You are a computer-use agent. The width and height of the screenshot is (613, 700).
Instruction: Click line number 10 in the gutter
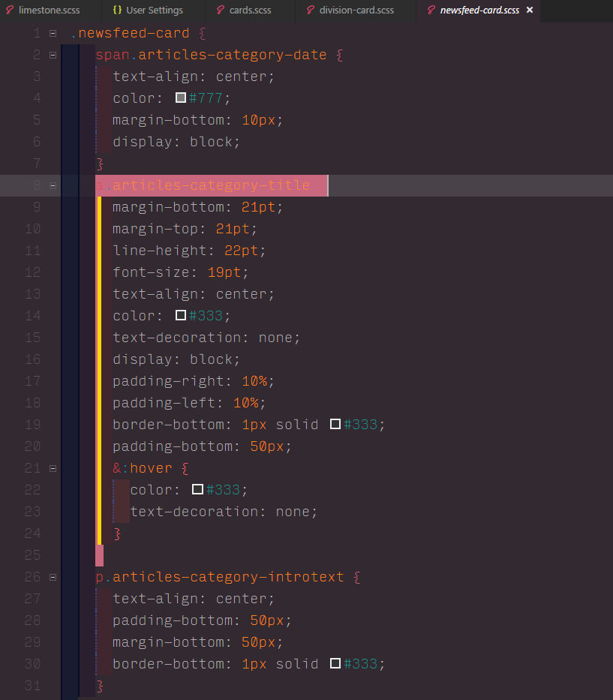click(x=32, y=228)
